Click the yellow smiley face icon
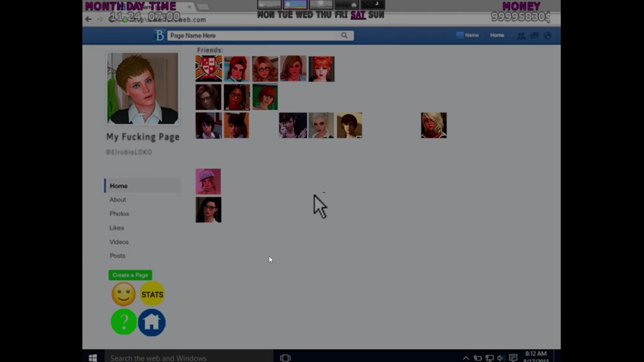The height and width of the screenshot is (362, 644). [124, 294]
